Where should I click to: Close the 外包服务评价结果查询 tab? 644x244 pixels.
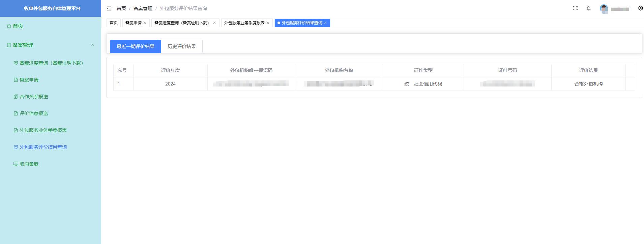click(325, 23)
